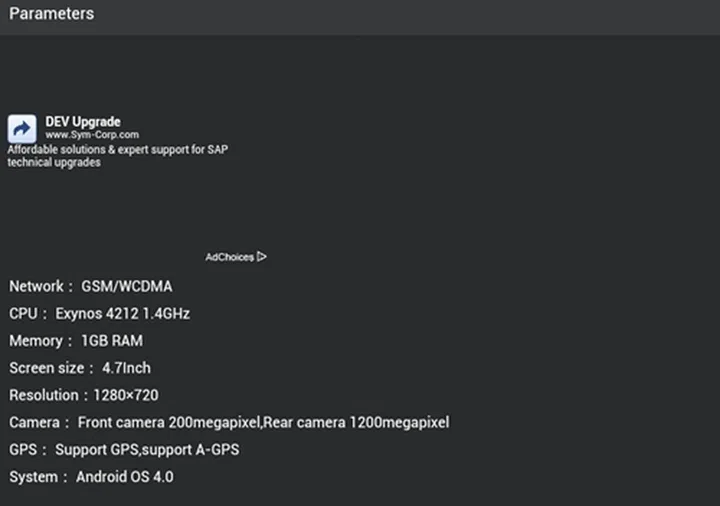This screenshot has height=506, width=720.
Task: Click the System label
Action: [x=33, y=477]
